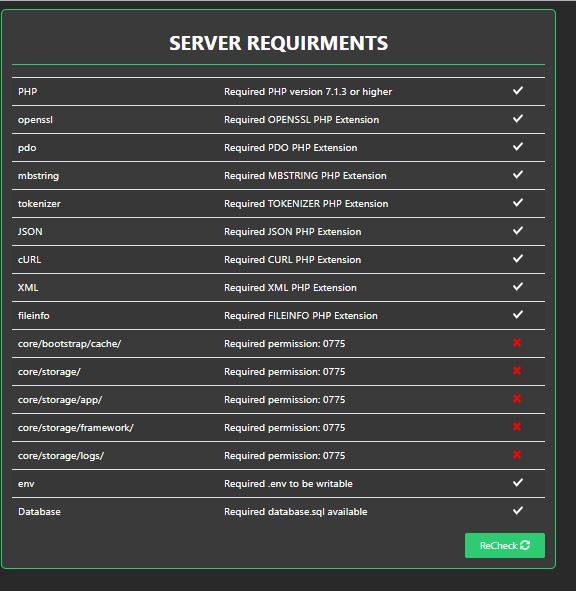Select the 'core/storage/' path text

tap(49, 372)
